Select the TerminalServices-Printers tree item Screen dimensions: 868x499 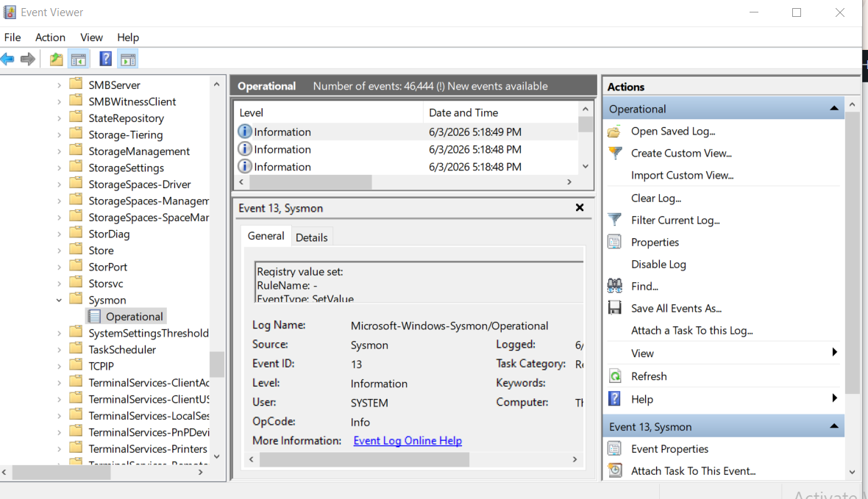[148, 448]
